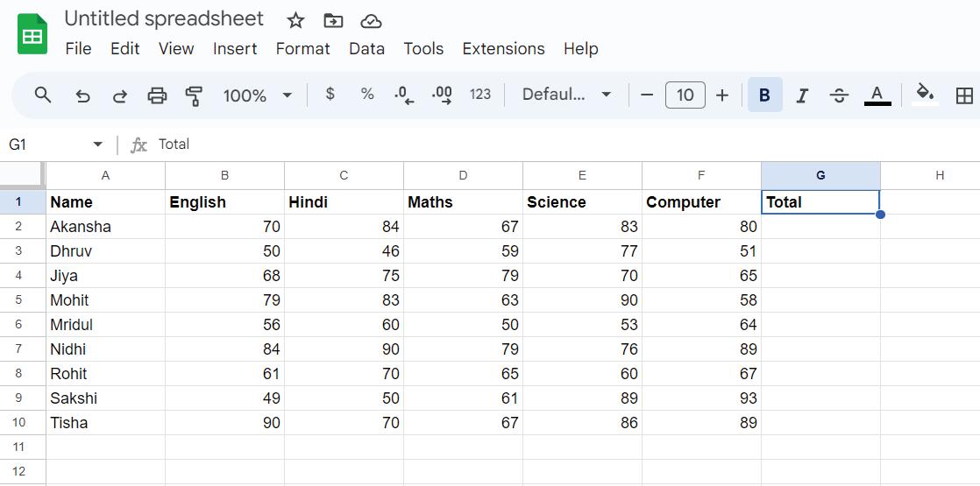Open the Extensions menu
The height and width of the screenshot is (486, 980).
(503, 49)
